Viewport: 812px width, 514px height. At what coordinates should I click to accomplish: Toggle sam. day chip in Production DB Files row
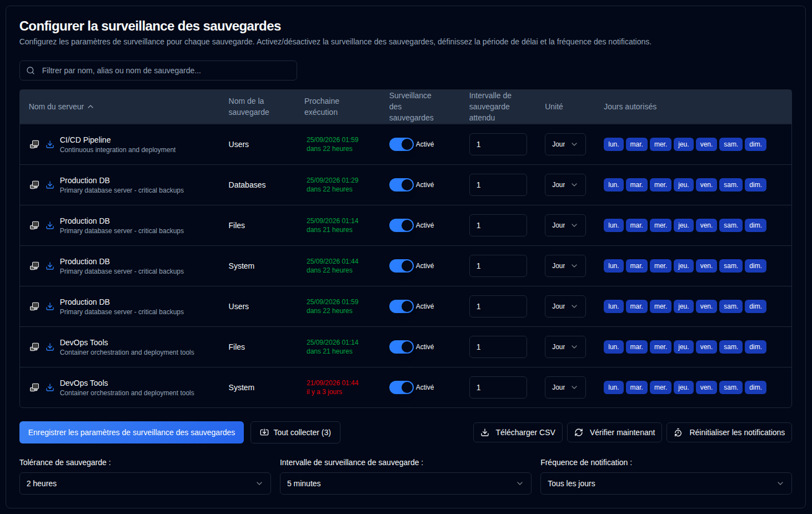click(x=731, y=225)
